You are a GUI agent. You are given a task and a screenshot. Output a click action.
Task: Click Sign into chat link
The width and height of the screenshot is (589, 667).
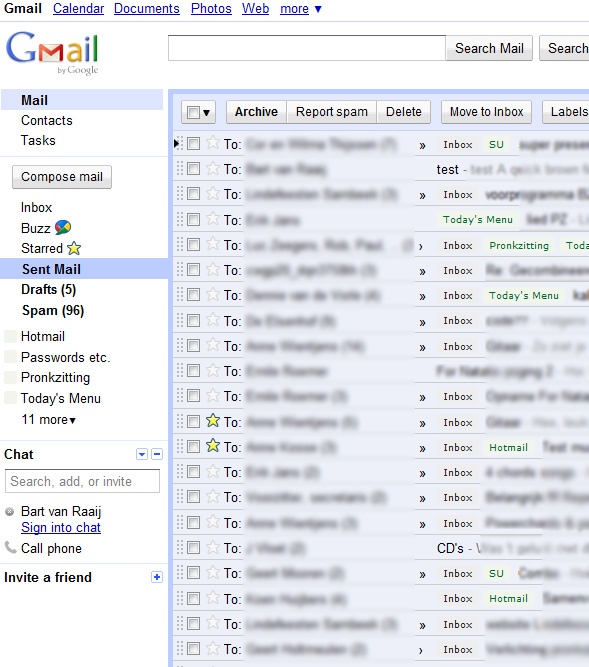coord(61,527)
